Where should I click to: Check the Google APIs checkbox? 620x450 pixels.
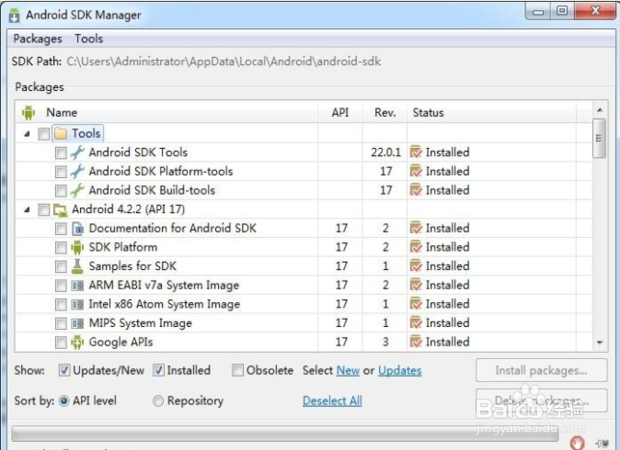(61, 342)
